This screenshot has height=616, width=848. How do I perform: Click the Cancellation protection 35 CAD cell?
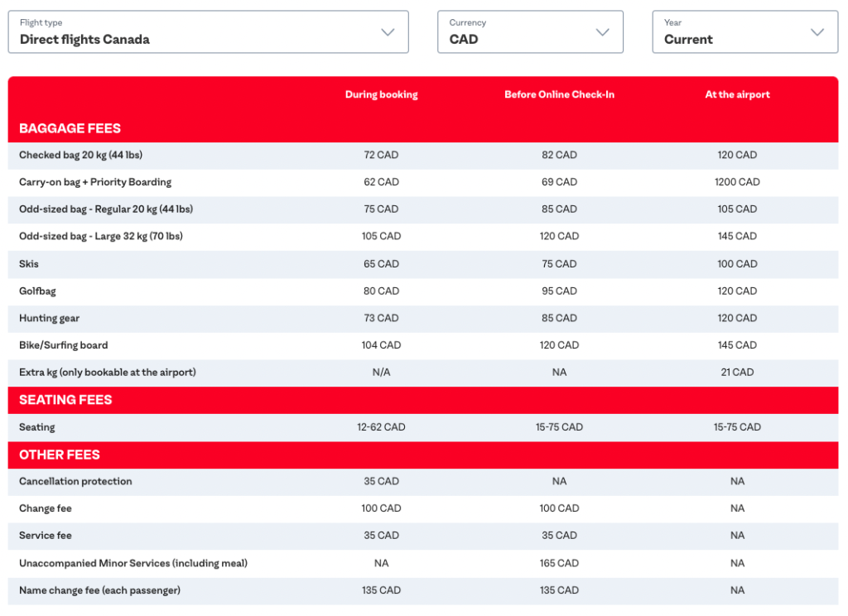(381, 481)
